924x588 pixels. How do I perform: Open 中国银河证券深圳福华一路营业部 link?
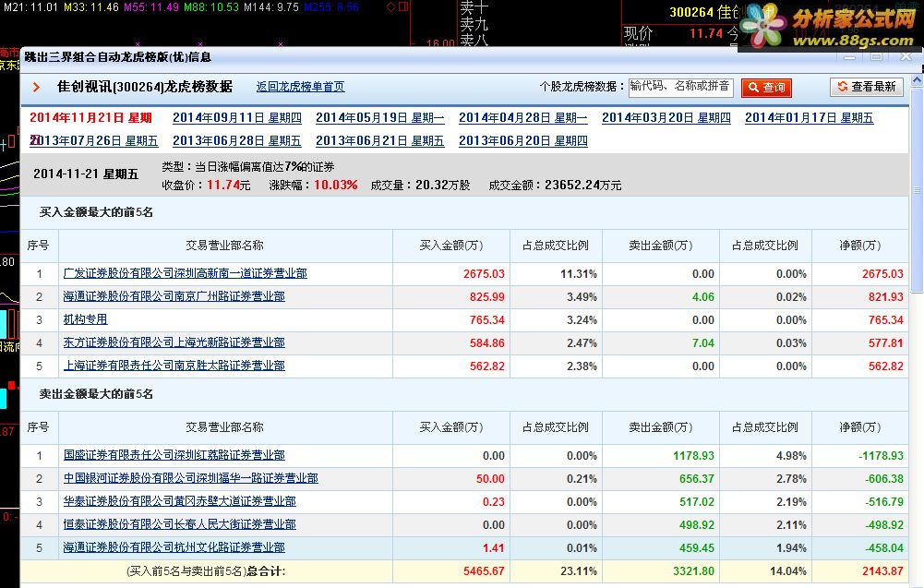point(190,478)
